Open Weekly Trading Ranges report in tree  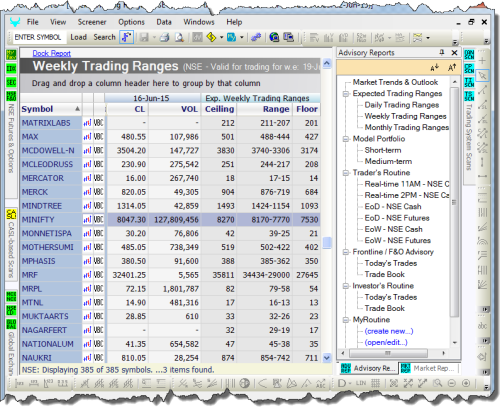click(x=405, y=116)
